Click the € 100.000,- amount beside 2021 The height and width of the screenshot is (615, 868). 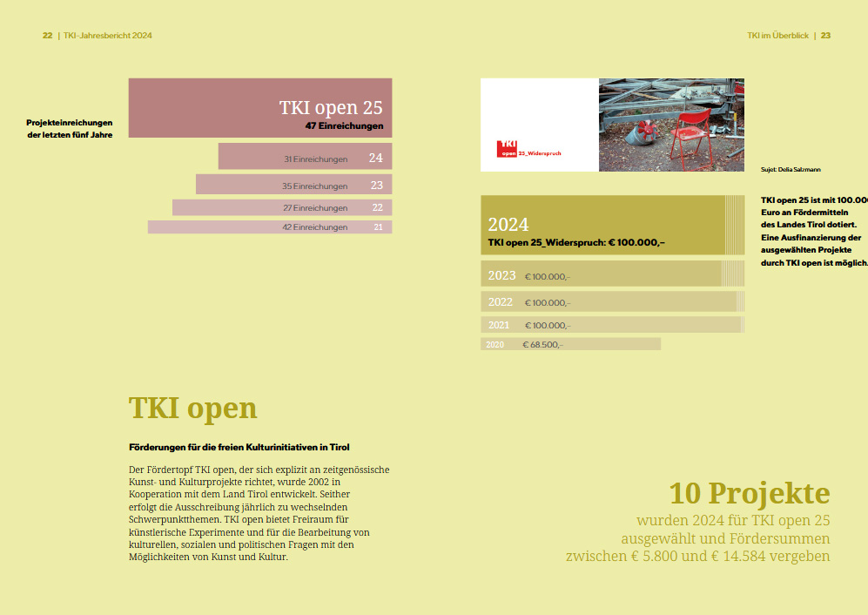548,326
